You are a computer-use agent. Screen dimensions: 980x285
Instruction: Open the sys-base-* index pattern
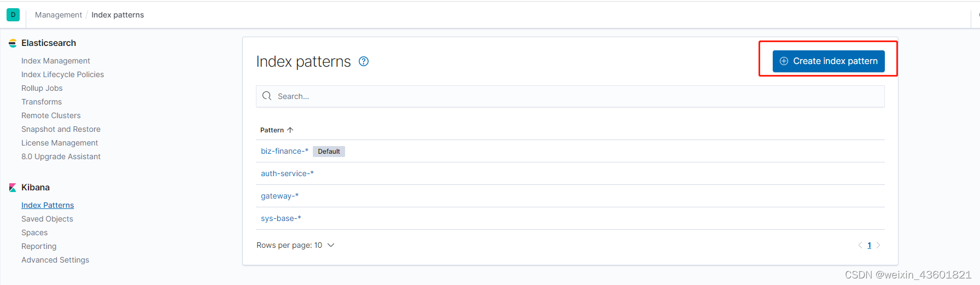click(x=281, y=218)
